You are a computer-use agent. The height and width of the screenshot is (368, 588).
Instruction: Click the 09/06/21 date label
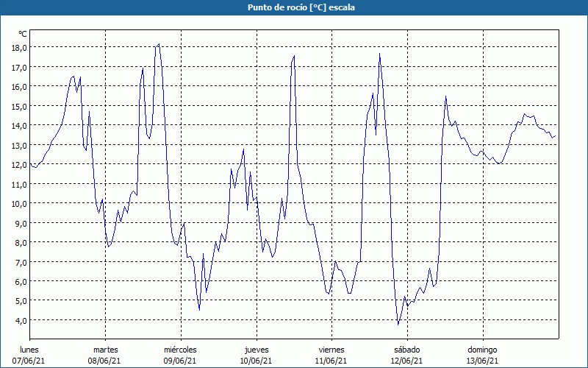(180, 361)
